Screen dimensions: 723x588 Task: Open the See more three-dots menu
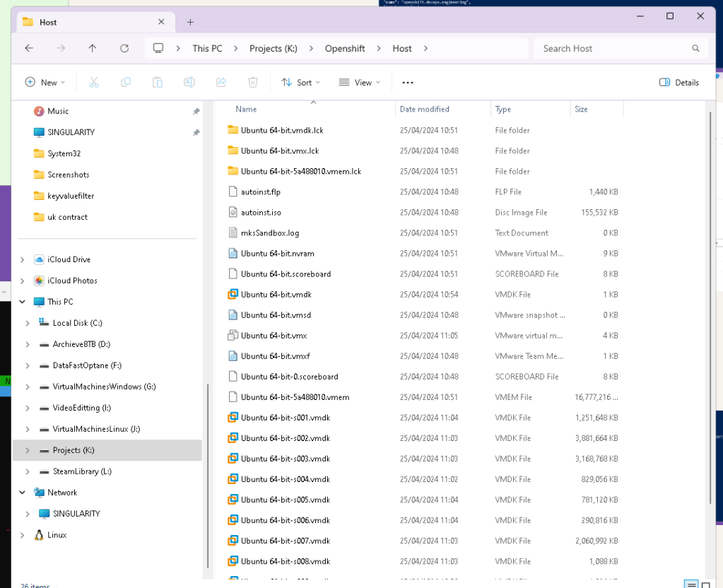(408, 83)
